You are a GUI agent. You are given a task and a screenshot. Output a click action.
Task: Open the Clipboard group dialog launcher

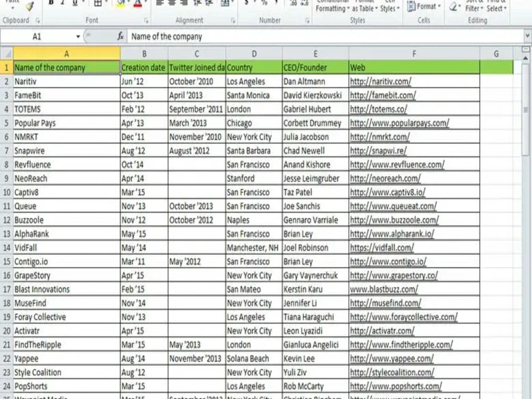point(38,21)
